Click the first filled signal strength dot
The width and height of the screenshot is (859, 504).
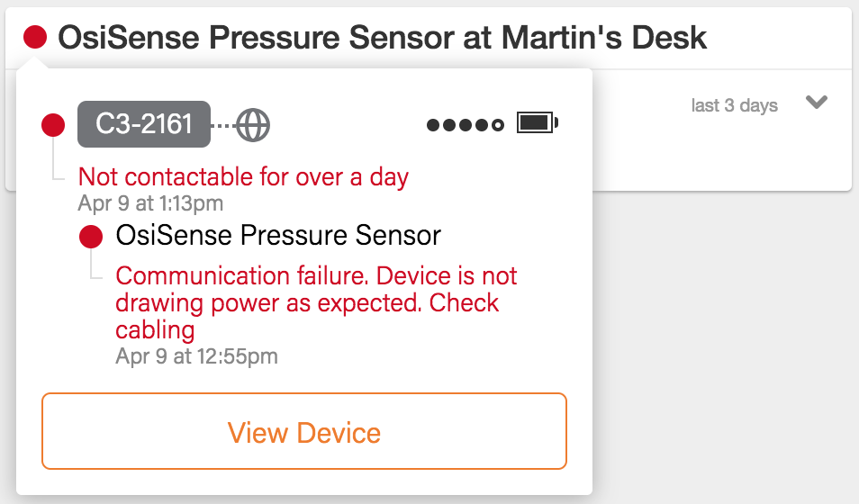pos(433,125)
